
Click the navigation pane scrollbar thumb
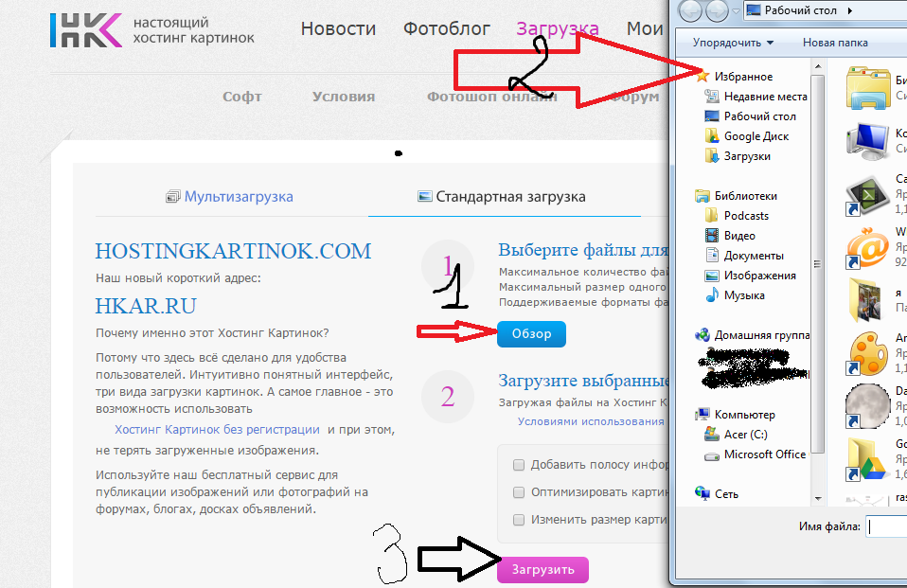[818, 263]
